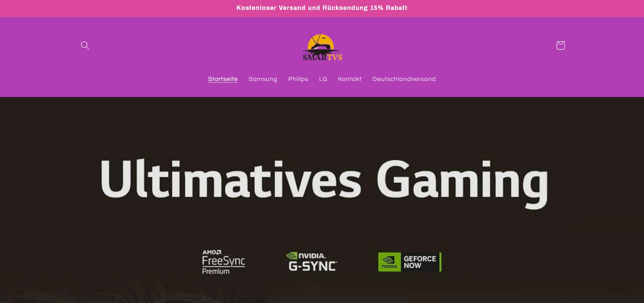Open the shopping cart icon

coord(560,45)
